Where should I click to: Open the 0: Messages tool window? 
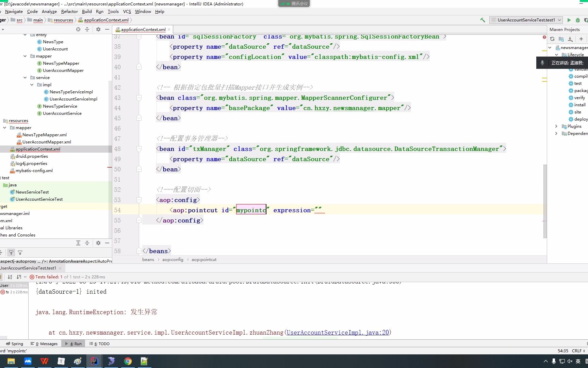coord(44,344)
